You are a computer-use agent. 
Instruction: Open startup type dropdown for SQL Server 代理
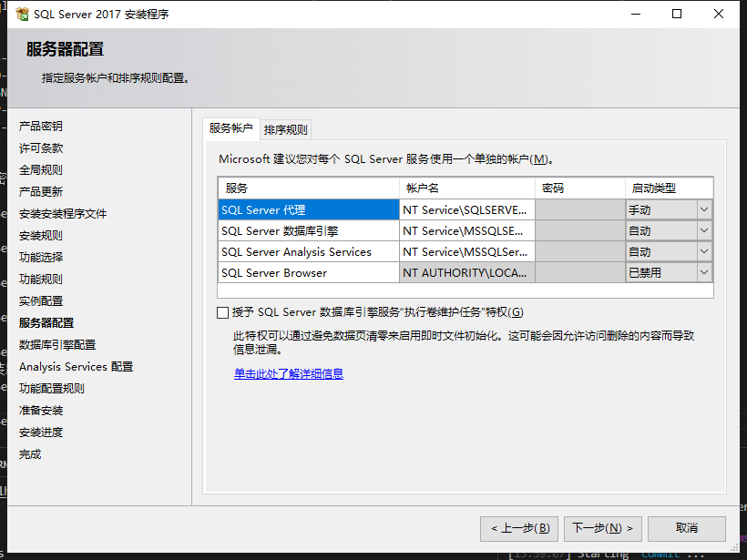pos(703,209)
